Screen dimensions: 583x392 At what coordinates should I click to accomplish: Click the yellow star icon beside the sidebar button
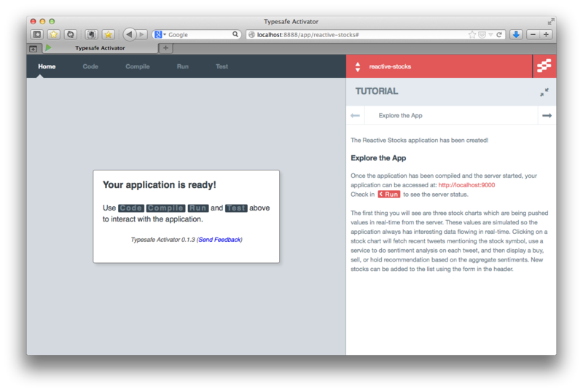(x=53, y=34)
